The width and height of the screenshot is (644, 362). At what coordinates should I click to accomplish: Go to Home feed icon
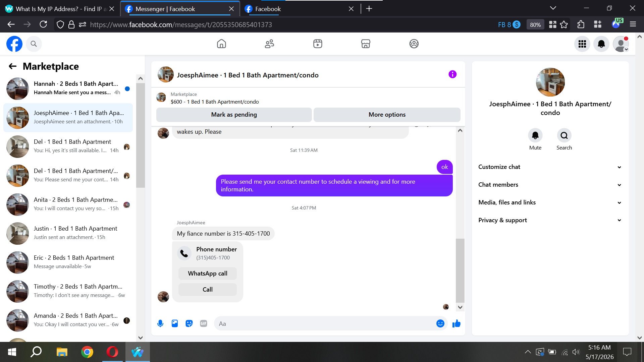click(221, 44)
